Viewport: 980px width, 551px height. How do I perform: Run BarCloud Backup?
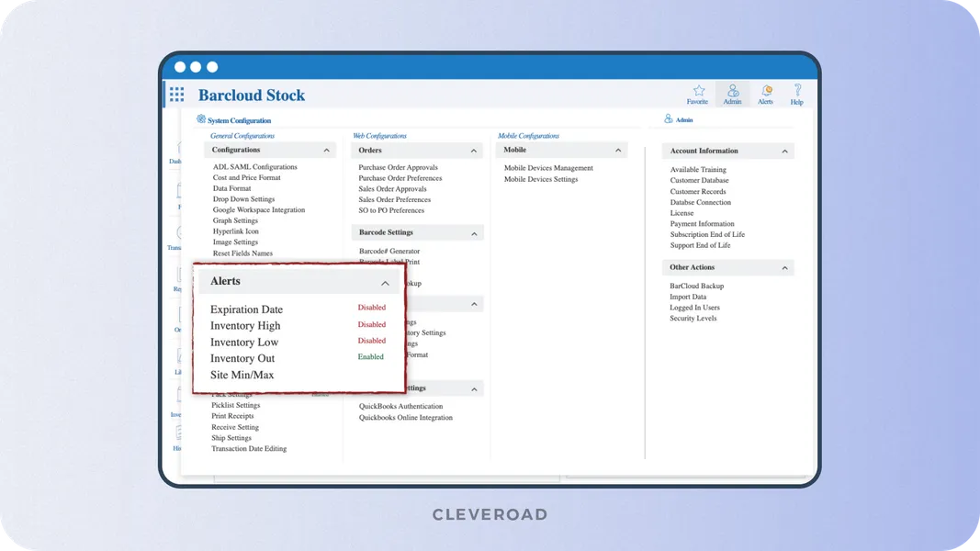pos(697,287)
